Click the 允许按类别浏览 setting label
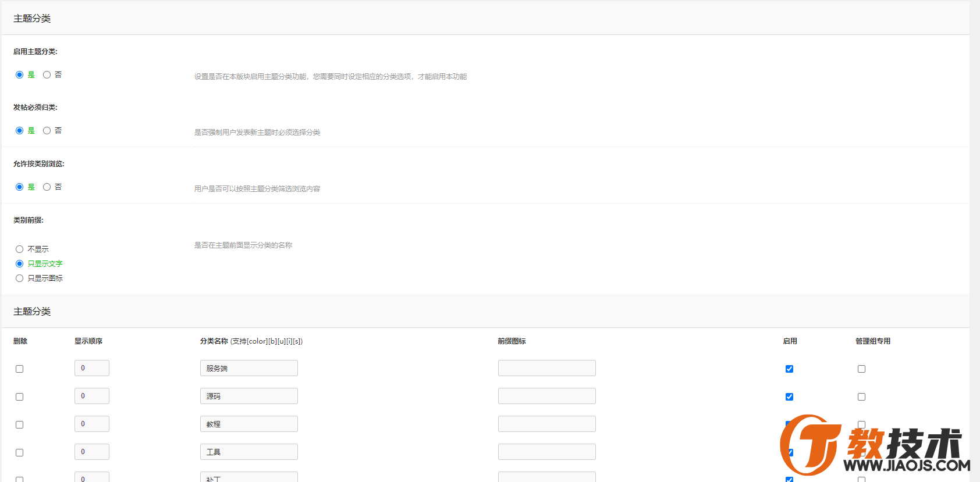 39,164
